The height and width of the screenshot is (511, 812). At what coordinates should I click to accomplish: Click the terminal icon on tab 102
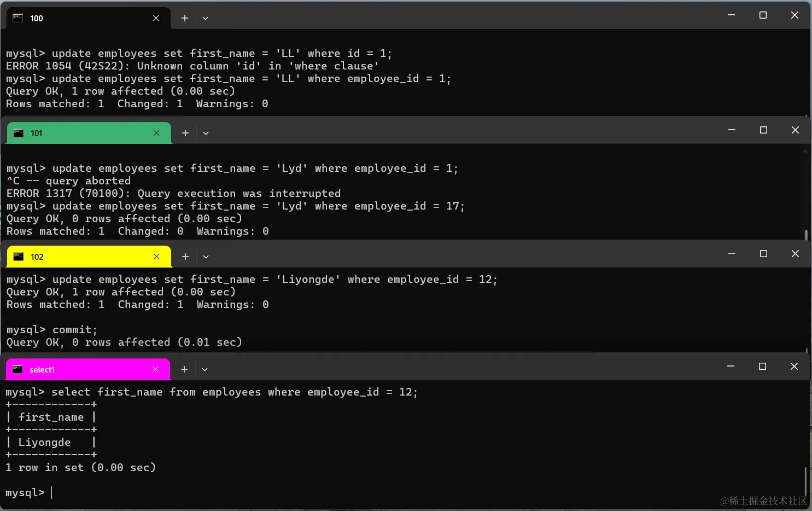point(18,257)
